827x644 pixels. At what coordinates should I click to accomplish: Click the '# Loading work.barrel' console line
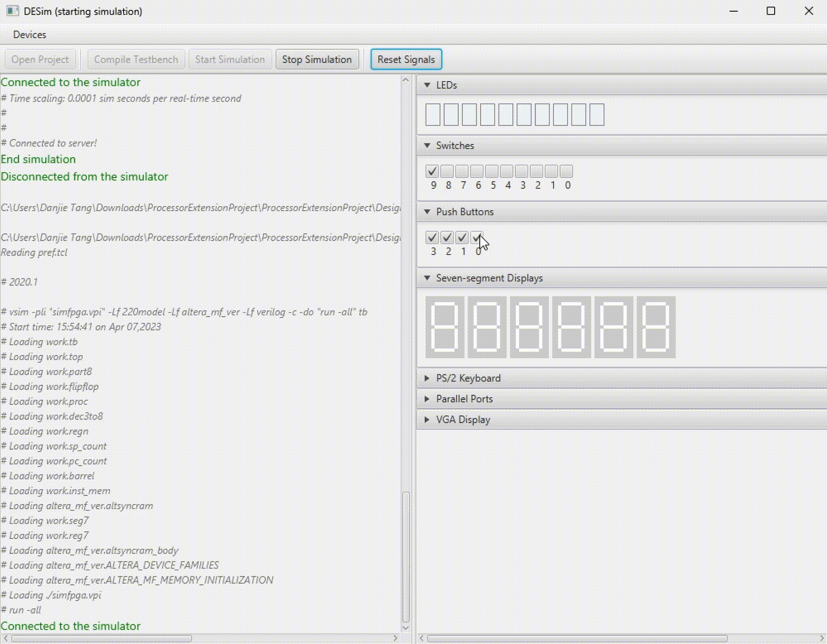coord(47,476)
